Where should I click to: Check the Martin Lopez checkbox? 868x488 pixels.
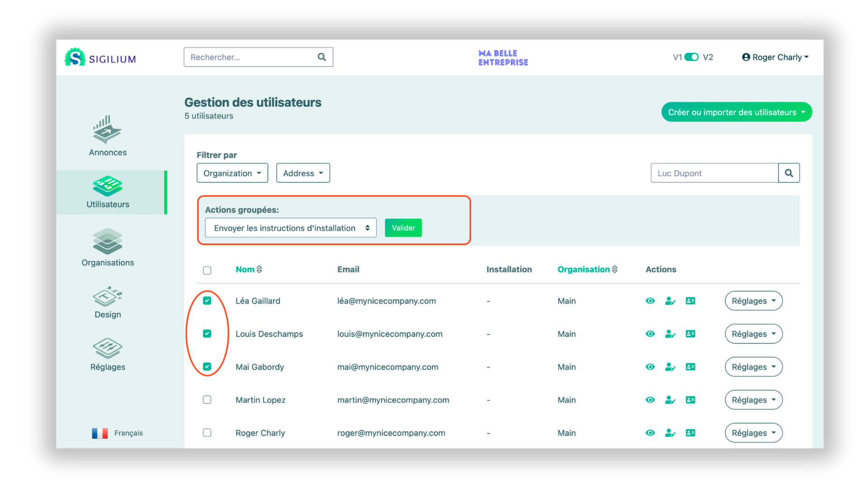[207, 400]
